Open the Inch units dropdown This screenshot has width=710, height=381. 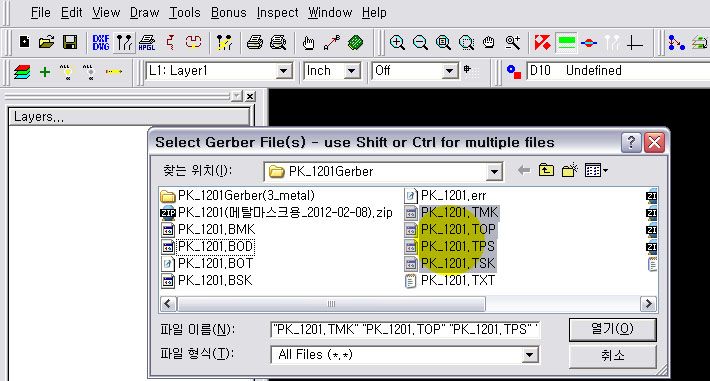pos(351,71)
